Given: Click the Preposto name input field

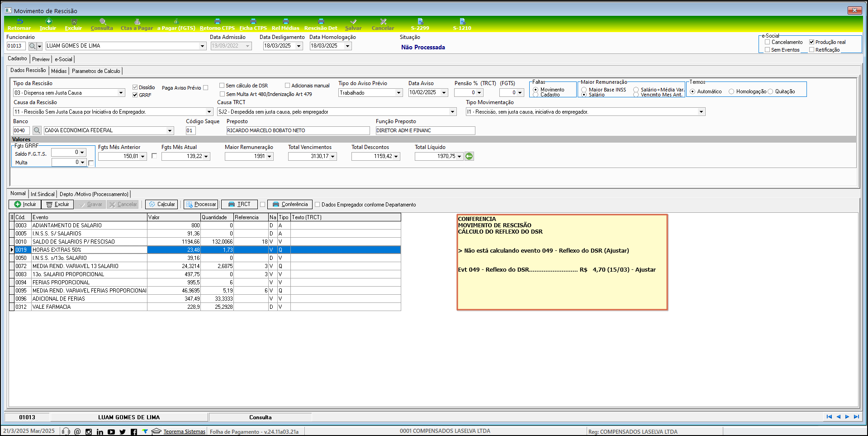Looking at the screenshot, I should [298, 130].
